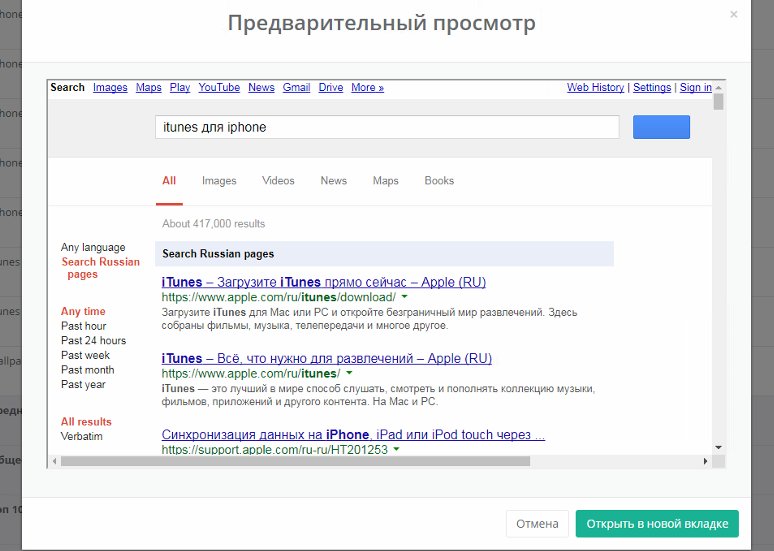Click the Search Russian pages header bar
This screenshot has width=774, height=551.
385,254
